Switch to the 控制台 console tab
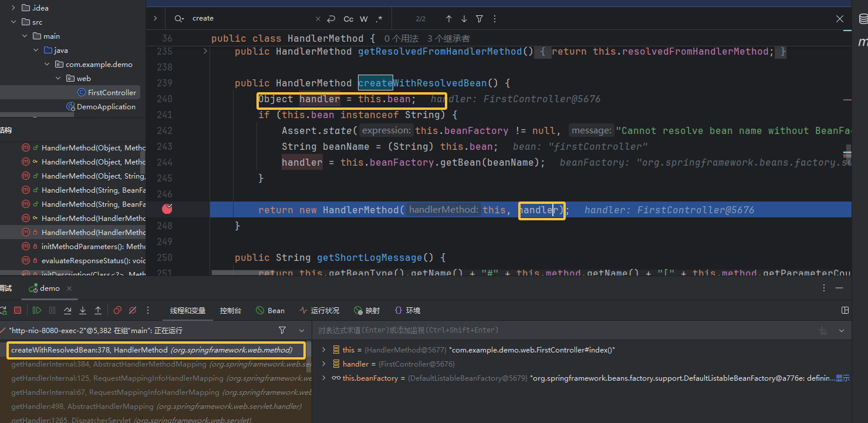 pyautogui.click(x=230, y=310)
